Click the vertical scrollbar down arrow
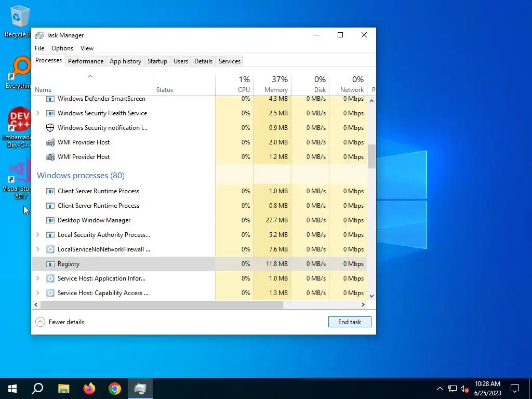 tap(371, 296)
